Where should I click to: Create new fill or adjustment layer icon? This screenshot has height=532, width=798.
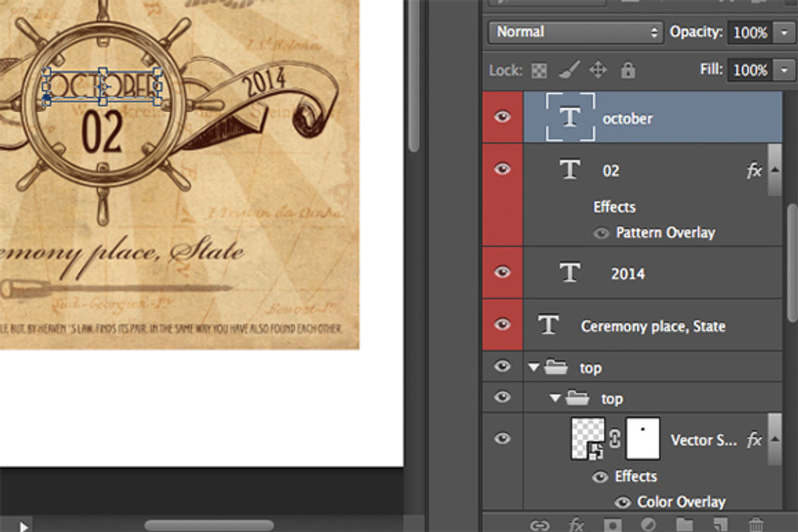[648, 525]
